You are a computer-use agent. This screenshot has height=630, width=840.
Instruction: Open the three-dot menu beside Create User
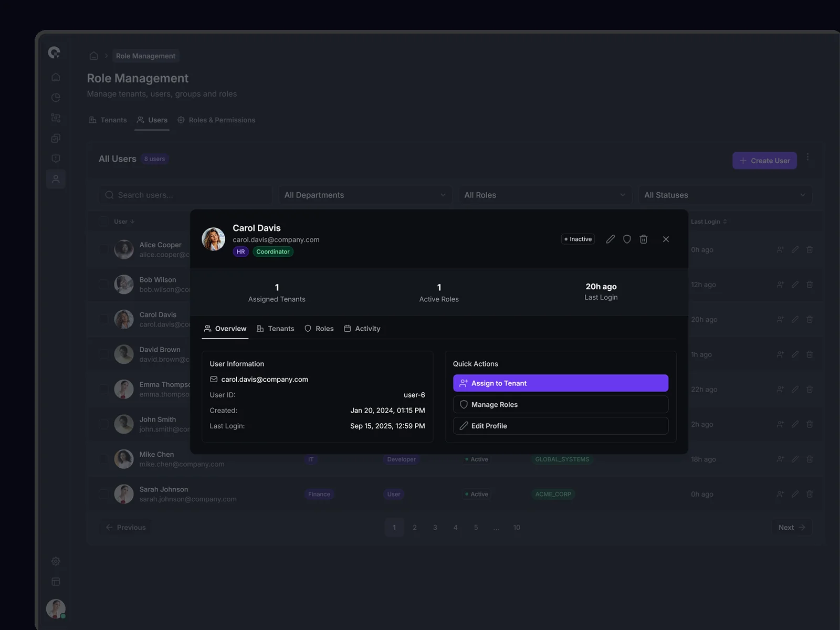point(807,157)
